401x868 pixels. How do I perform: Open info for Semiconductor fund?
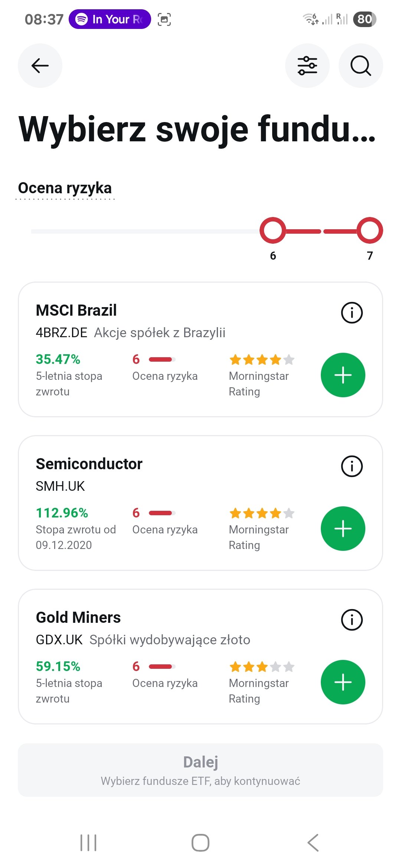coord(352,466)
